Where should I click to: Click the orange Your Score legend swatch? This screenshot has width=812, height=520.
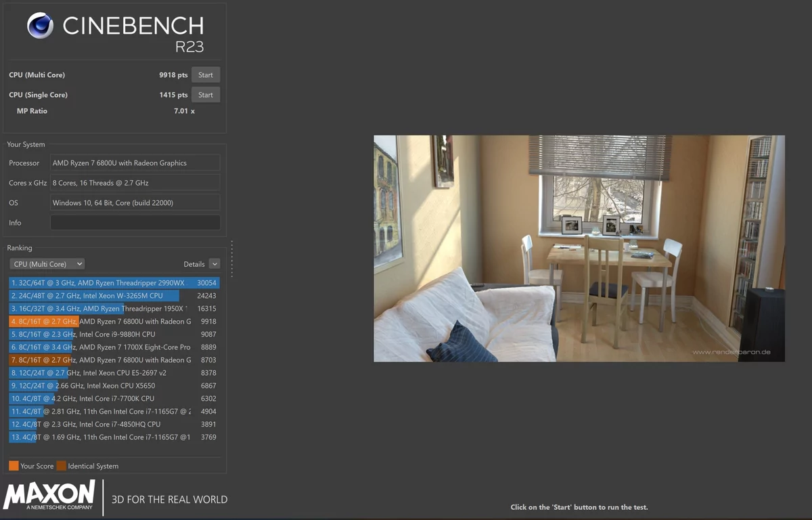pyautogui.click(x=14, y=466)
